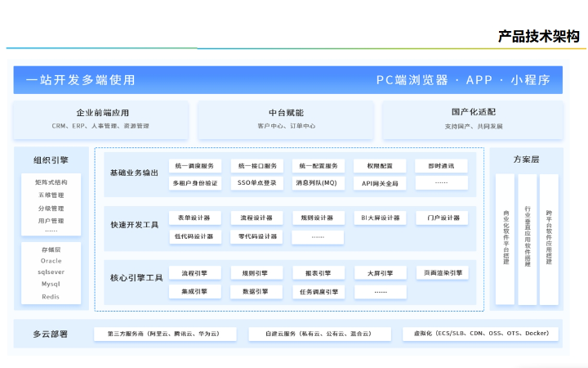Select the 商业化软件平台搭建 vertical column

506,239
